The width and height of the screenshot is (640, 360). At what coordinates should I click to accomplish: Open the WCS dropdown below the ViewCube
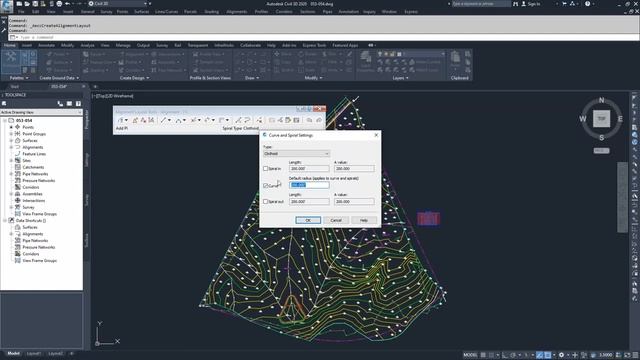(601, 151)
